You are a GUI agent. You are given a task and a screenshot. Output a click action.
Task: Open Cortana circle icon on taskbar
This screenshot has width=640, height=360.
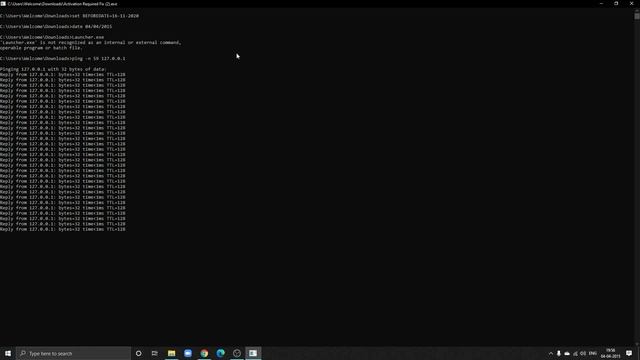tap(138, 353)
